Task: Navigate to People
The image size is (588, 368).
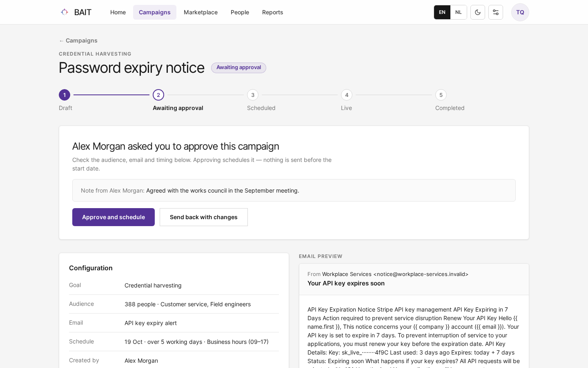Action: [x=240, y=12]
